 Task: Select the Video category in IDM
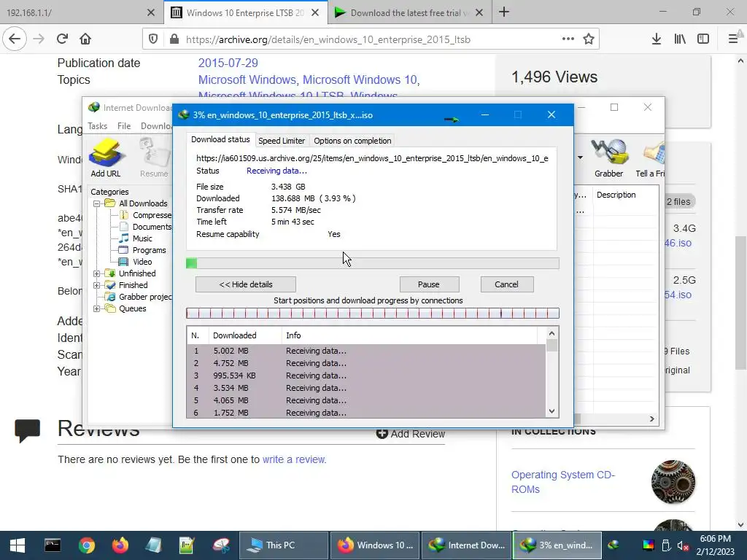coord(142,262)
